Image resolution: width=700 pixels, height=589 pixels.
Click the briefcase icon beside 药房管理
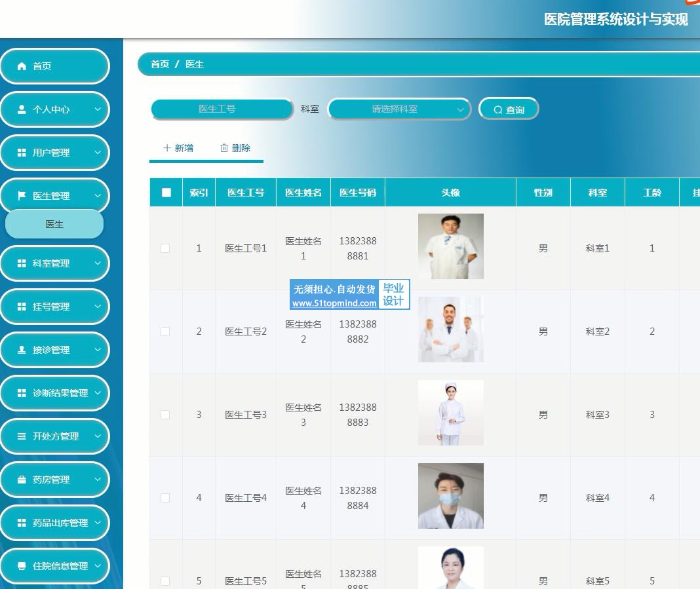point(22,480)
